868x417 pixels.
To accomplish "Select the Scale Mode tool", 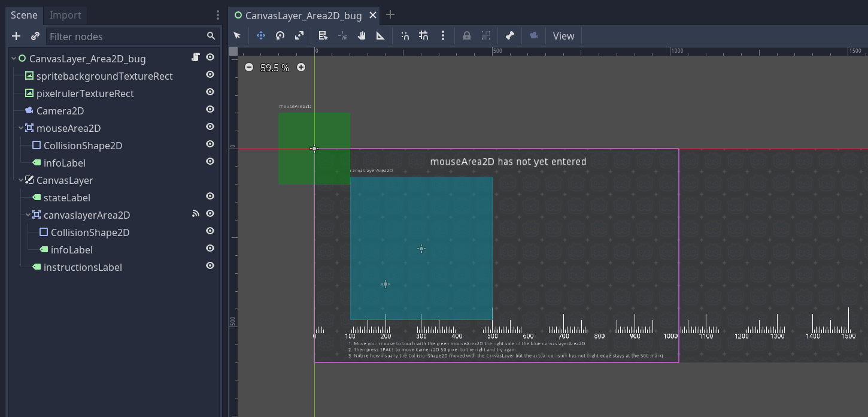I will pos(299,35).
